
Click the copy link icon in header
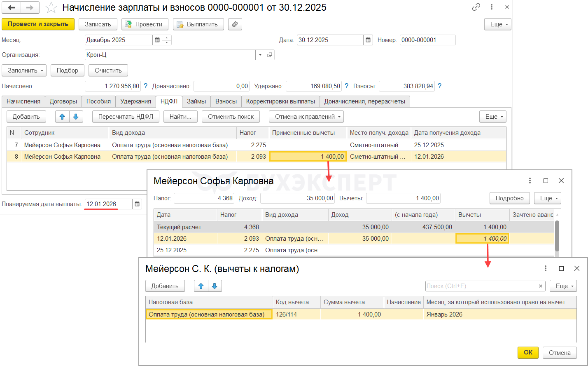(476, 7)
